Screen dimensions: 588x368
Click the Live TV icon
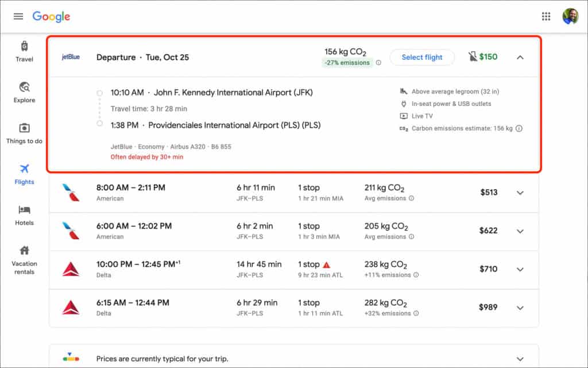pyautogui.click(x=404, y=116)
